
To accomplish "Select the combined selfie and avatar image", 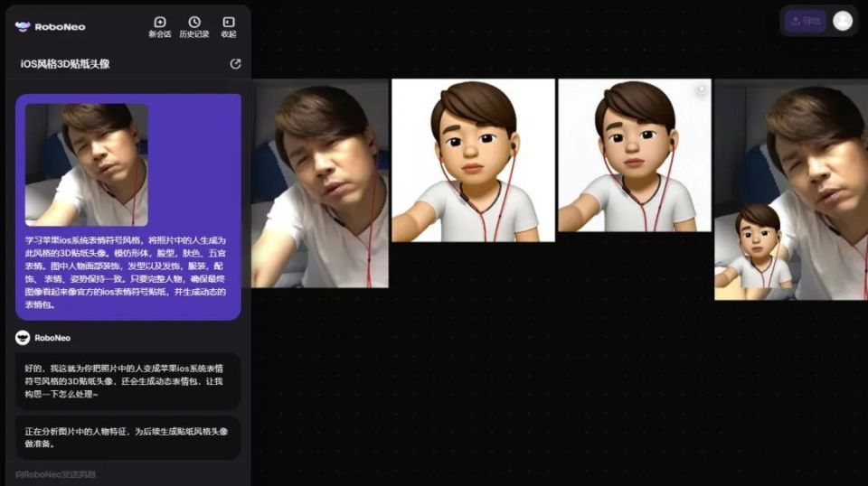I will coord(791,190).
